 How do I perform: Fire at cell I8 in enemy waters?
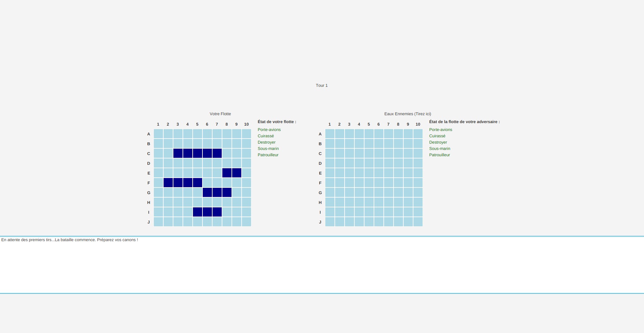[x=398, y=212]
